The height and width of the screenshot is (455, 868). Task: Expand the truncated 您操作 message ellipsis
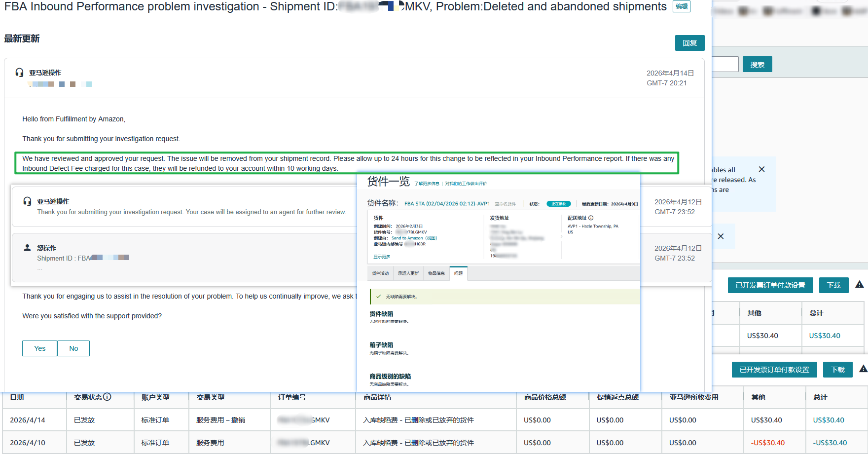point(39,268)
